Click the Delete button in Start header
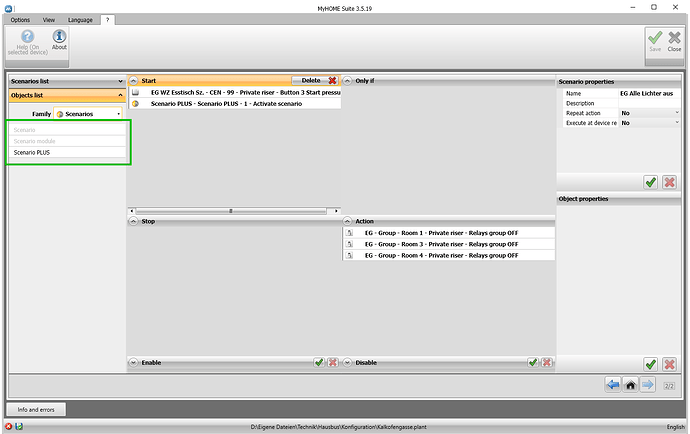This screenshot has width=690, height=434. coord(316,81)
